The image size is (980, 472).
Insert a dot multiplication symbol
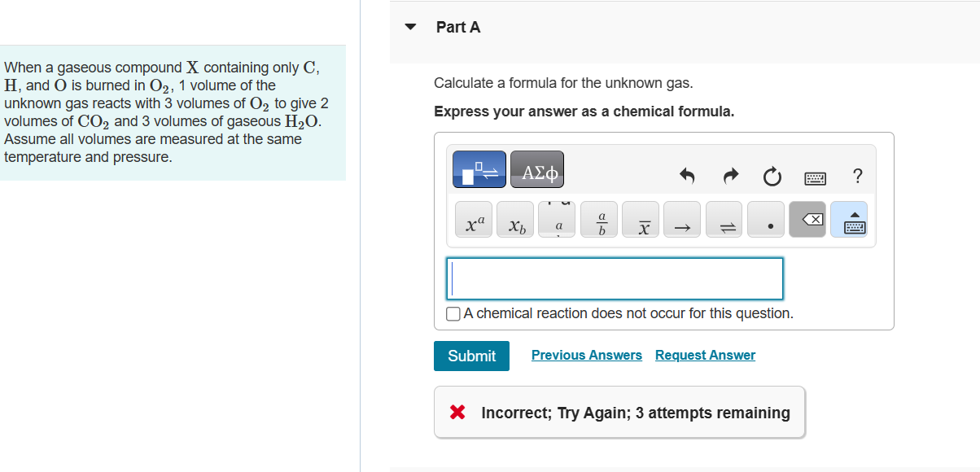765,219
